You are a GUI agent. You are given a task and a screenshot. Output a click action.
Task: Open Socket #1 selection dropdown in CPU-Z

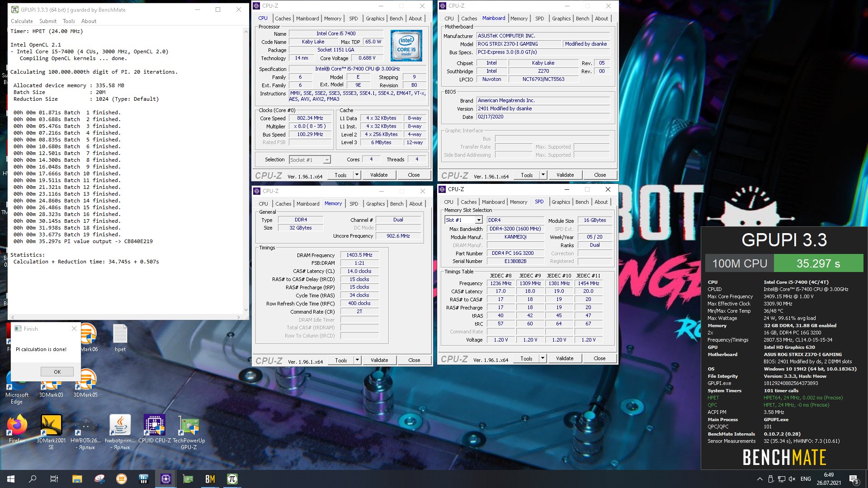pyautogui.click(x=310, y=160)
